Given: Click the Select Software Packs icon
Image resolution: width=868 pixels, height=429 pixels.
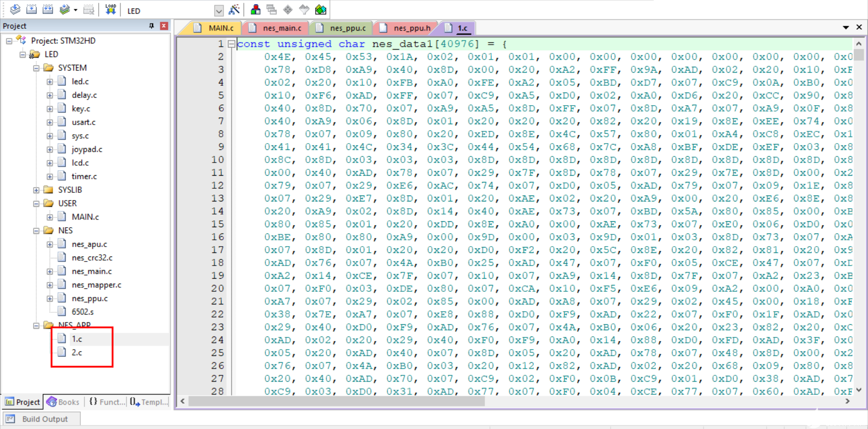Looking at the screenshot, I should click(304, 9).
